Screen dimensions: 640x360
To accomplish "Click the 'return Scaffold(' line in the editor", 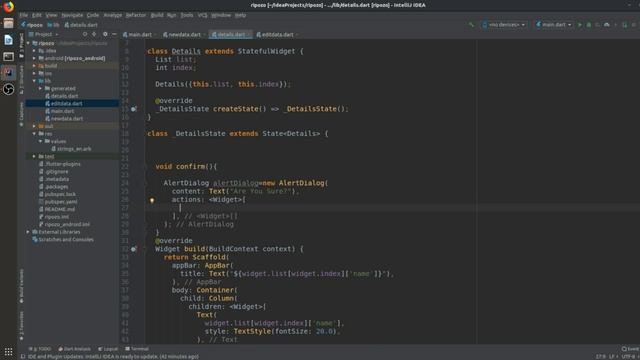I will pos(196,257).
